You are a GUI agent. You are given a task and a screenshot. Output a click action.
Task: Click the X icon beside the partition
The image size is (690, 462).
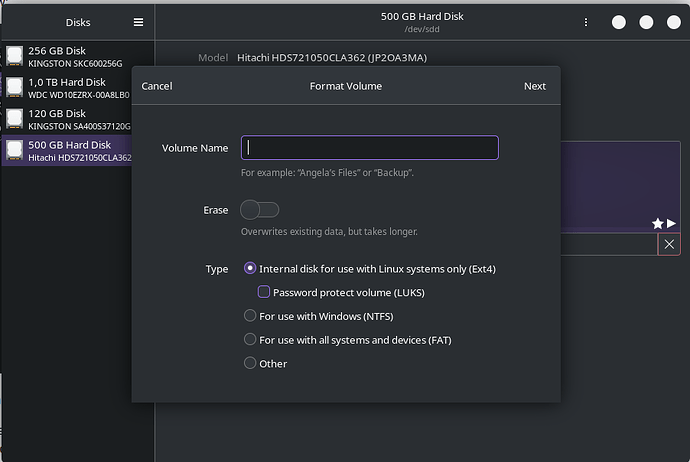coord(669,244)
